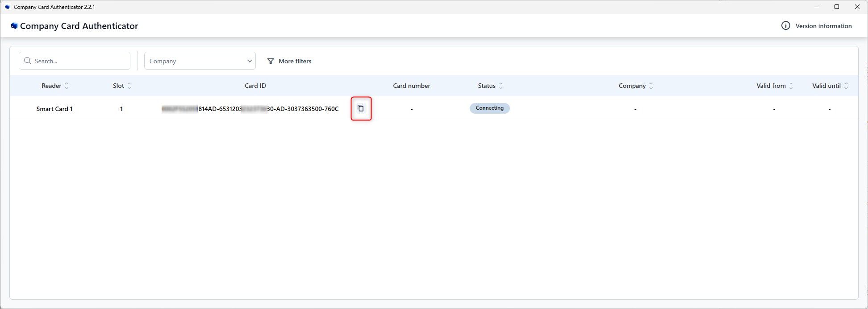
Task: Click the search magnifier icon
Action: click(x=28, y=61)
